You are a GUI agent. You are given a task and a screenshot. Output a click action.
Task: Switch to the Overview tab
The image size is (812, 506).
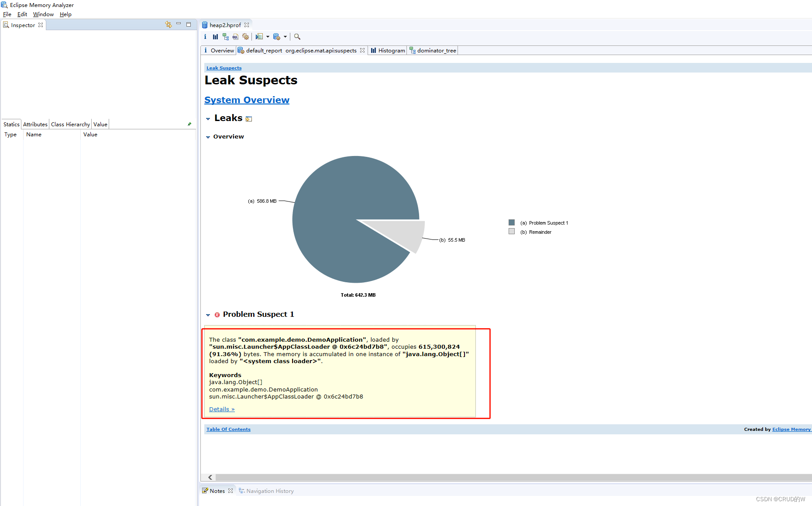pyautogui.click(x=219, y=51)
